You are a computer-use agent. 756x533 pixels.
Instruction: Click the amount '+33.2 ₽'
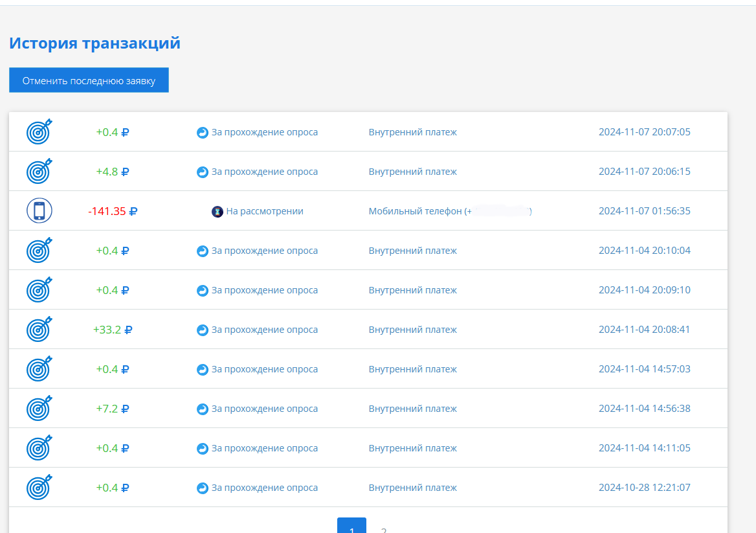tap(113, 330)
